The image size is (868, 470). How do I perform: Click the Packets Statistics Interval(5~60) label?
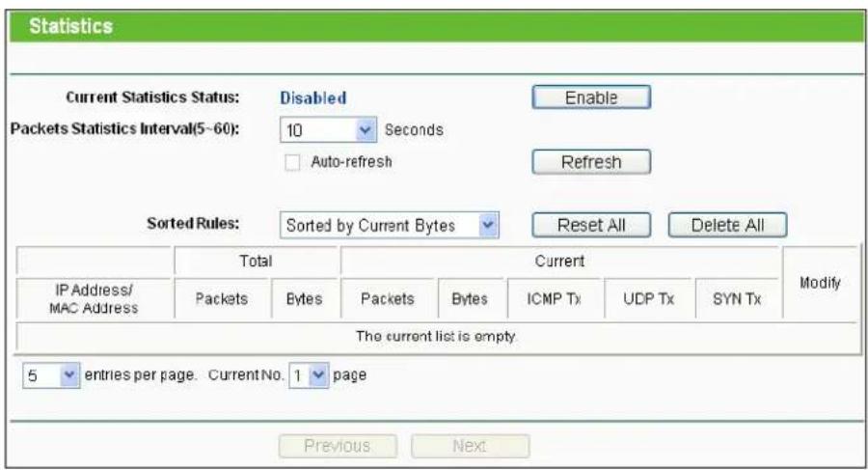pyautogui.click(x=125, y=128)
